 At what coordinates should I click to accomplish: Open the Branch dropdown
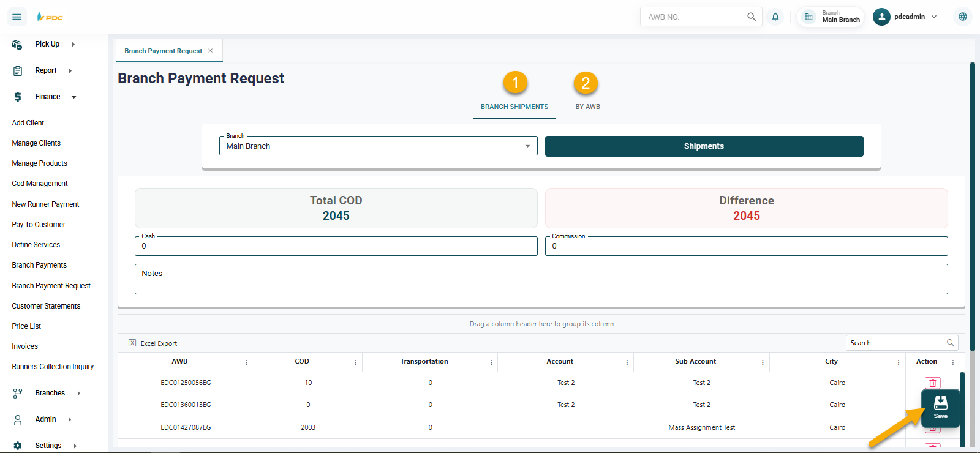[x=379, y=146]
